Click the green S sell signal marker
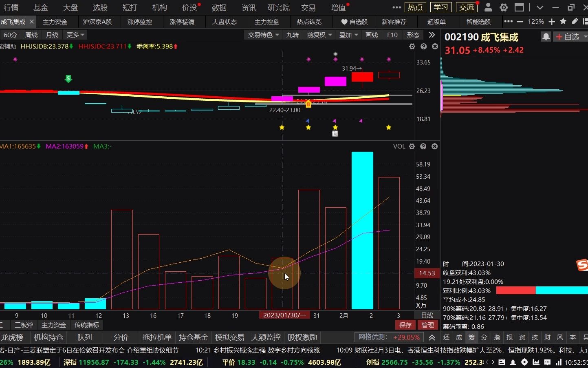This screenshot has height=368, width=588. click(68, 78)
